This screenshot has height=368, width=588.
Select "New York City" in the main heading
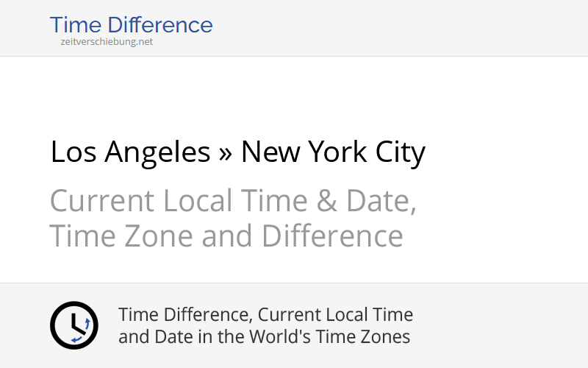click(x=333, y=152)
